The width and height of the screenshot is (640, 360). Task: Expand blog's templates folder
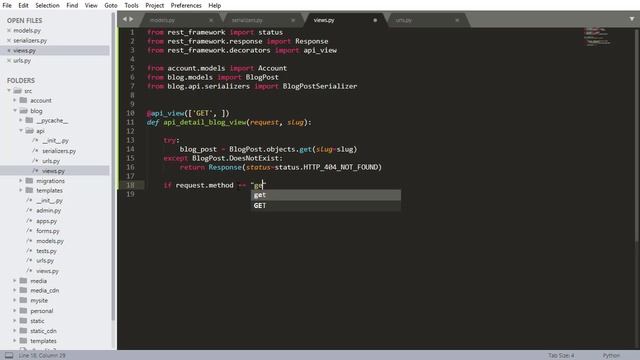21,190
